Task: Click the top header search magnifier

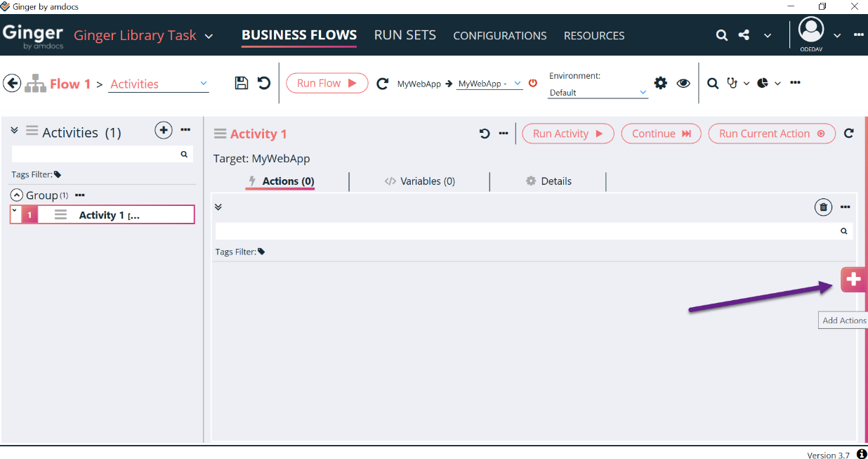Action: click(x=722, y=35)
